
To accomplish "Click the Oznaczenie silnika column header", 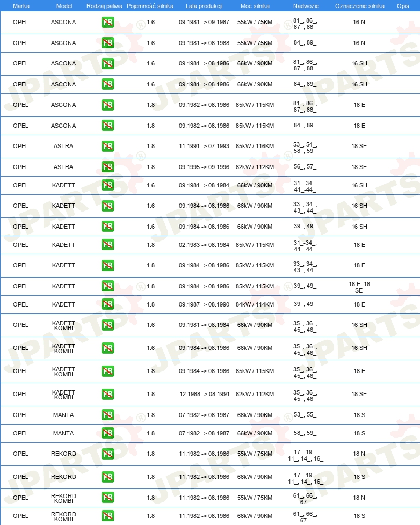I will click(360, 6).
